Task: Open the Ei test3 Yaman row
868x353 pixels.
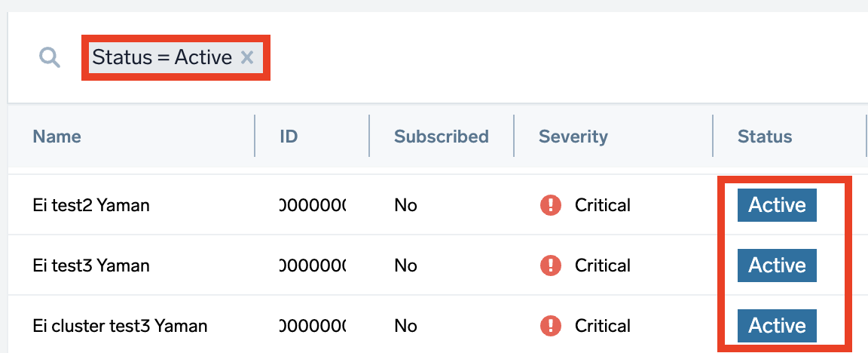Action: 91,266
